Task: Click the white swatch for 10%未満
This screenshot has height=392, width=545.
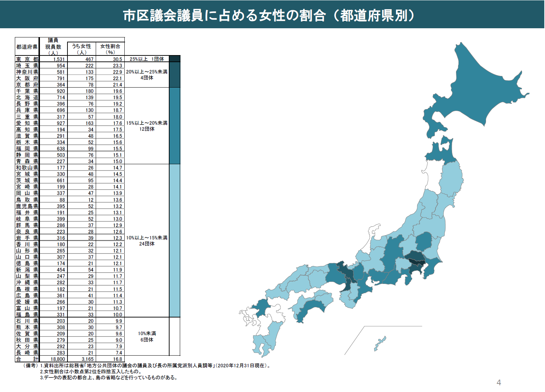Action: (x=175, y=337)
